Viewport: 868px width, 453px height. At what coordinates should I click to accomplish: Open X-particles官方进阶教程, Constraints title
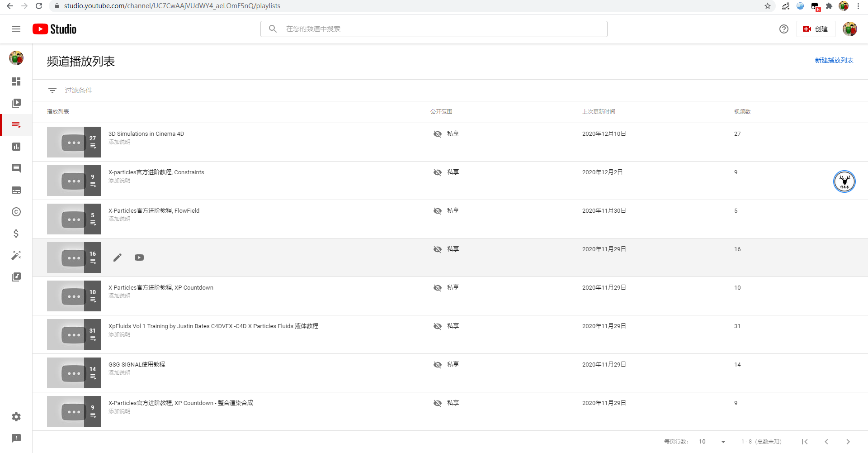(x=156, y=172)
